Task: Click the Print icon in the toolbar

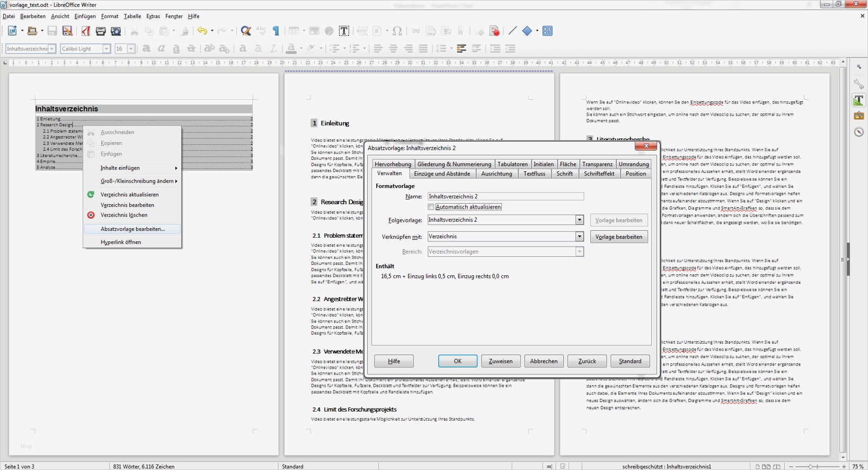Action: (101, 31)
